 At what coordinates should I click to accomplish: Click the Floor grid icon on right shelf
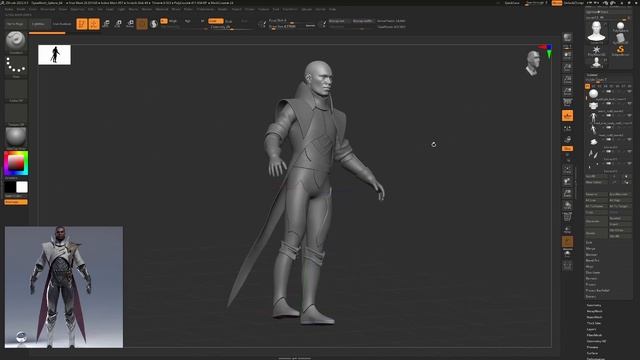pyautogui.click(x=567, y=103)
